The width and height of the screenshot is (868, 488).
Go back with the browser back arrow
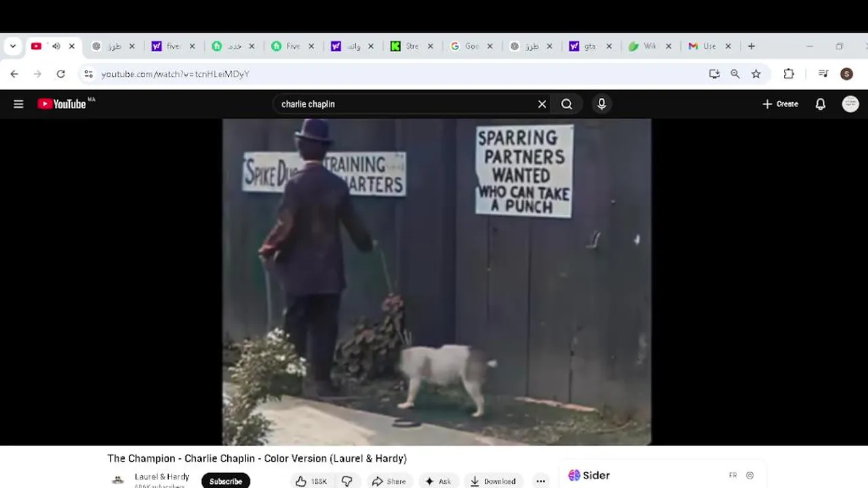coord(14,74)
